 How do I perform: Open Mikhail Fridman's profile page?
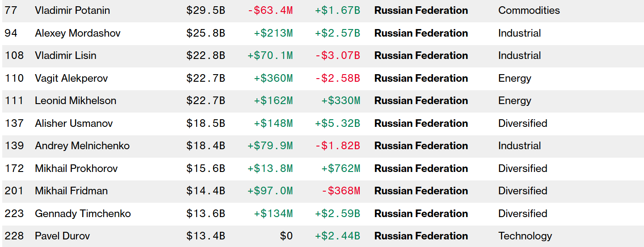[x=72, y=191]
